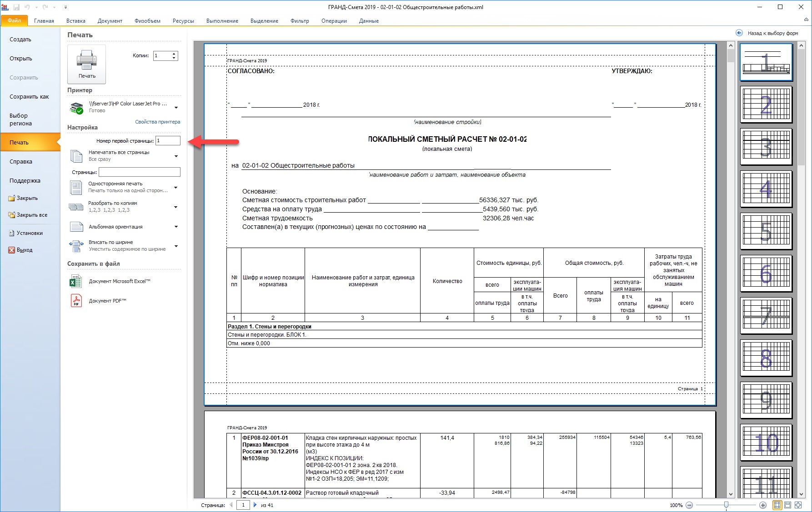Viewport: 812px width, 512px height.
Task: Click the GRAND-Smeta application logo icon
Action: 5,7
